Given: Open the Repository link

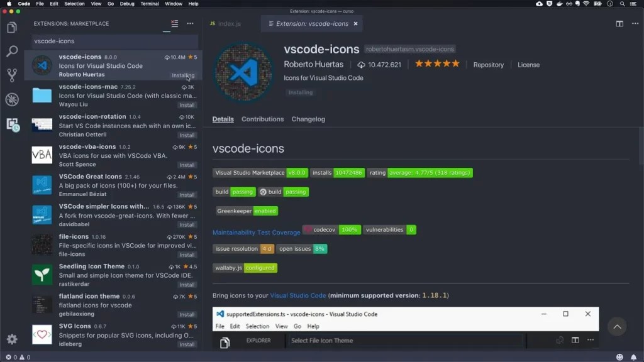Looking at the screenshot, I should tap(488, 65).
